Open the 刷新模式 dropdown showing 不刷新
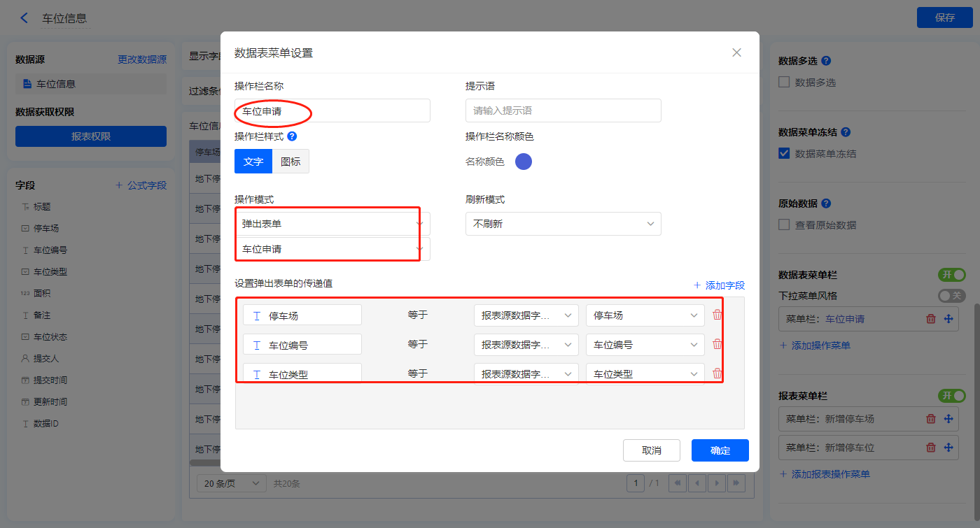Viewport: 980px width, 528px height. [x=563, y=224]
